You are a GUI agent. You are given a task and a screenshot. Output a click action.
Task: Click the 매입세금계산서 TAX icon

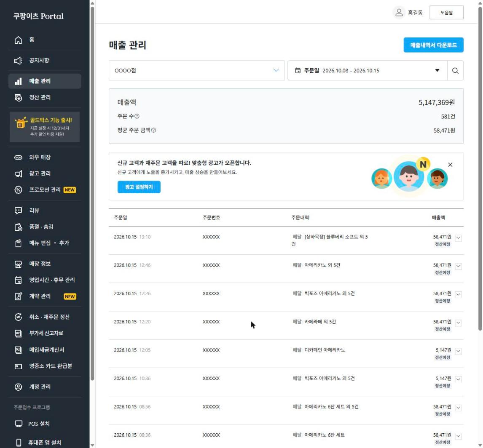tap(19, 349)
